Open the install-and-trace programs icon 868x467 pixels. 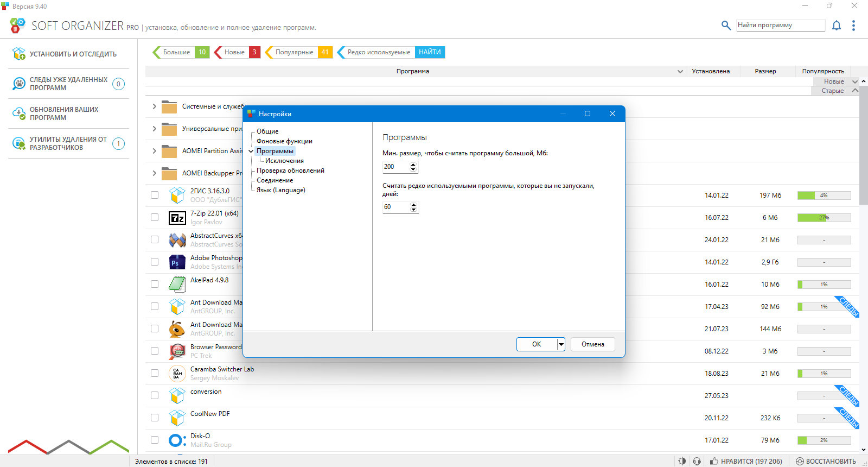(x=19, y=54)
